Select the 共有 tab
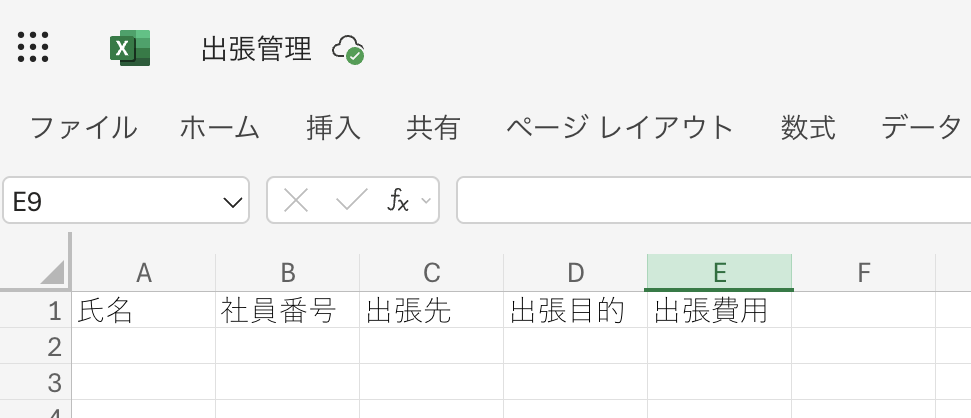 click(433, 127)
